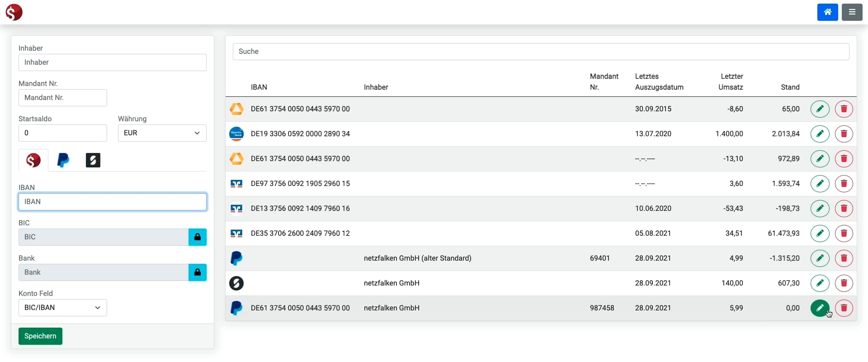Click the Speichern button

click(40, 336)
